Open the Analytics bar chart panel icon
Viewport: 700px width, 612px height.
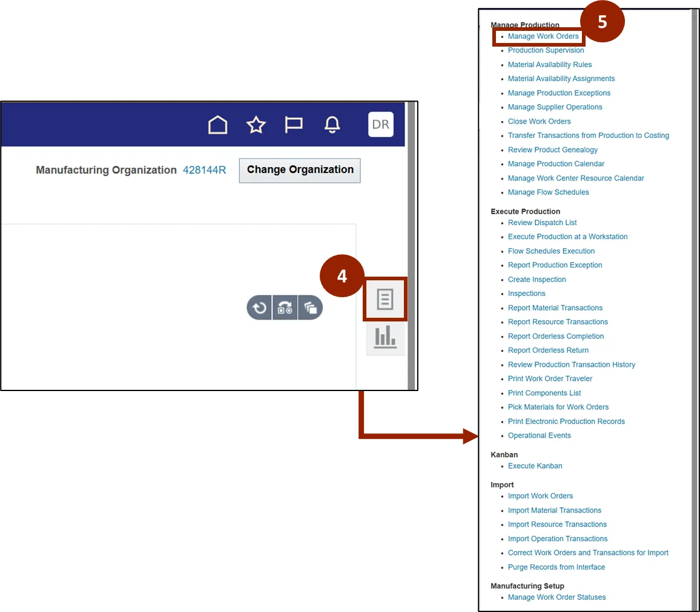tap(385, 337)
